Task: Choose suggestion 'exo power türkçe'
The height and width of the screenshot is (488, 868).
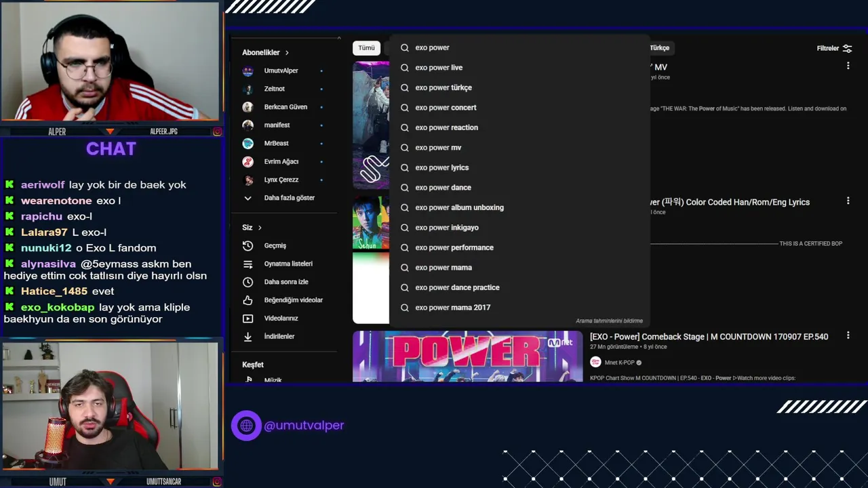Action: [519, 87]
